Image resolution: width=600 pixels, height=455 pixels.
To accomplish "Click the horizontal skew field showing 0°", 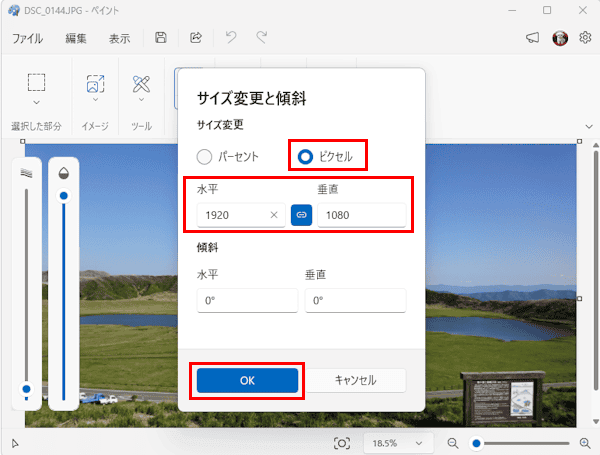I will (247, 300).
